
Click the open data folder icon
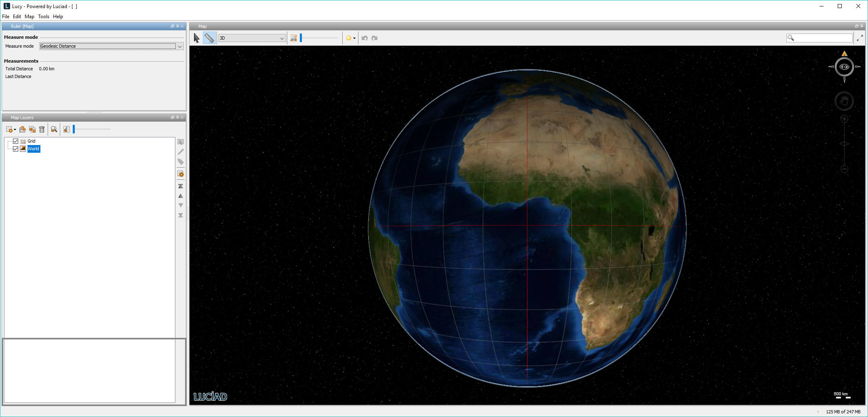pyautogui.click(x=23, y=129)
